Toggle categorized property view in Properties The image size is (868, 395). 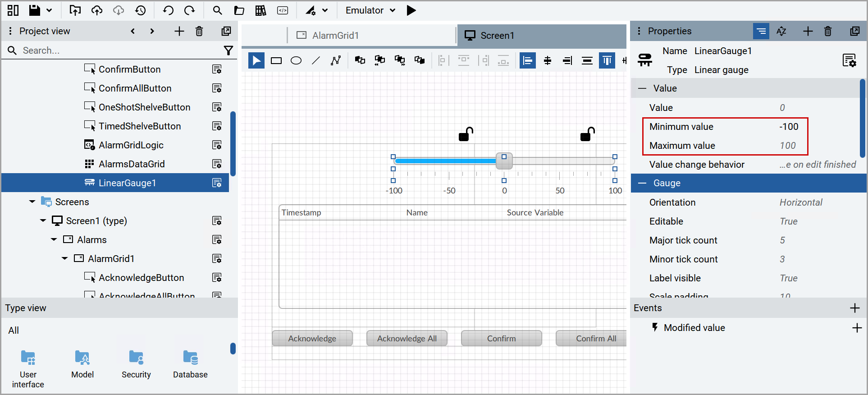coord(761,31)
